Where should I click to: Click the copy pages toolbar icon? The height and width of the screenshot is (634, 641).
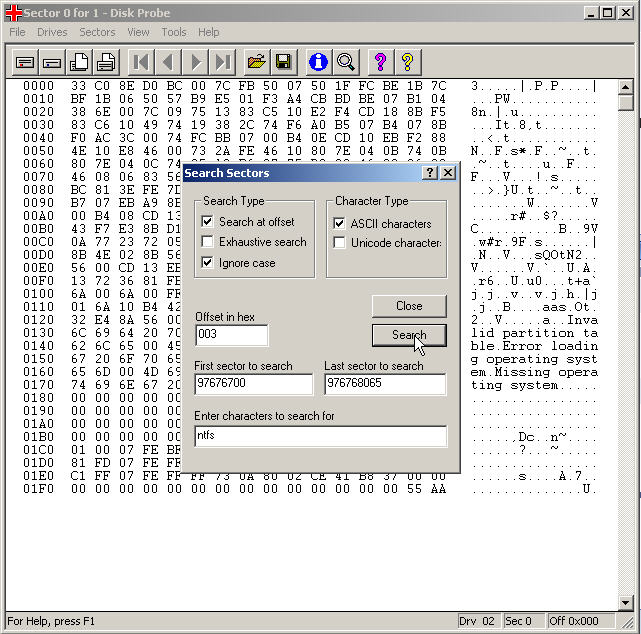coord(79,63)
